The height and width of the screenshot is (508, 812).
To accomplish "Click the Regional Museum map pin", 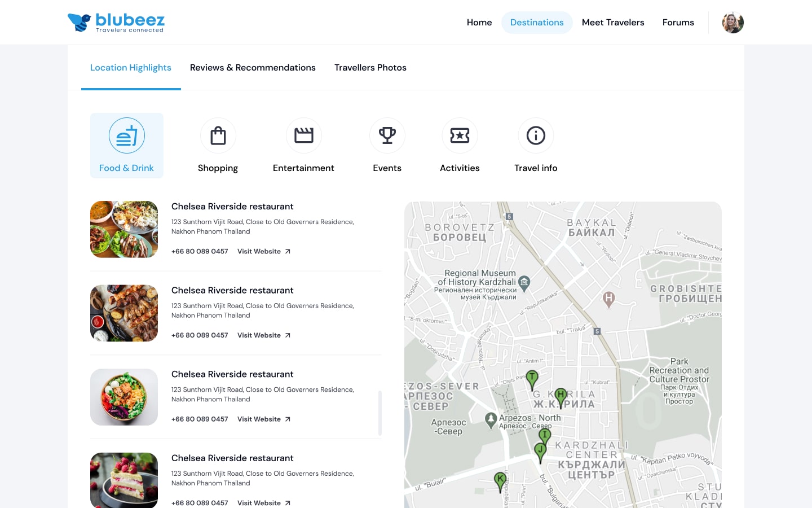I will click(x=524, y=283).
